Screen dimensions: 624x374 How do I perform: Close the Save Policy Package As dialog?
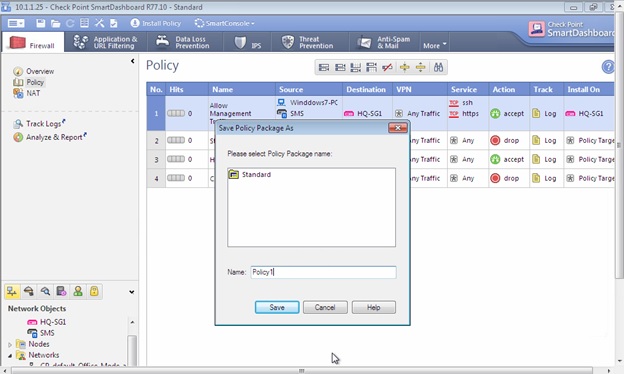pyautogui.click(x=398, y=128)
